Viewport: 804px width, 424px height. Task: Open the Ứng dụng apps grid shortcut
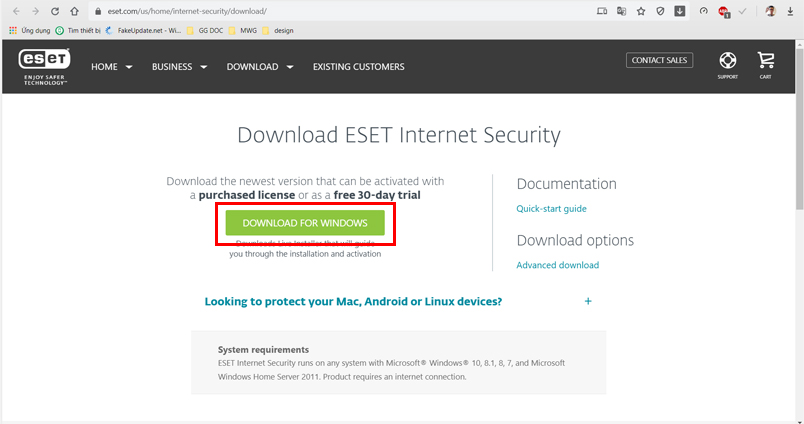point(29,30)
